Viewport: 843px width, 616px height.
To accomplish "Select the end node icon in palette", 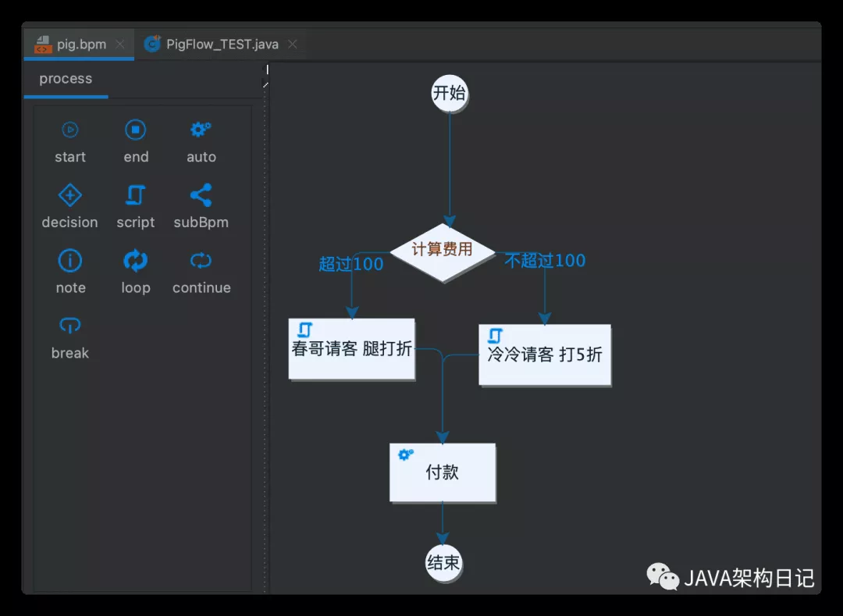I will point(136,130).
